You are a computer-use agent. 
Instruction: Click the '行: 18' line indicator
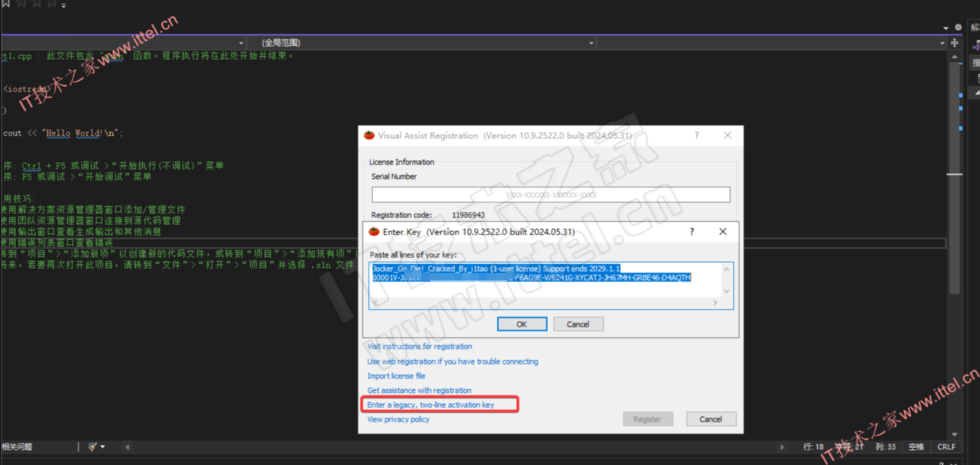click(813, 446)
